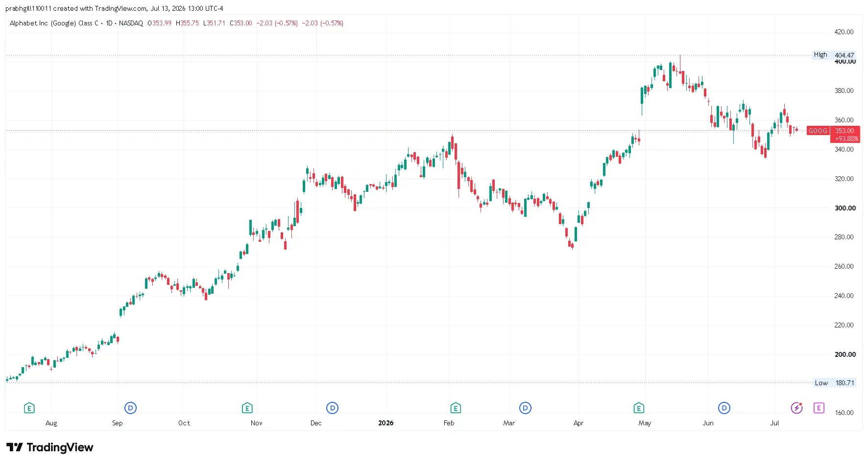This screenshot has width=868, height=464.
Task: Open the earnings marker before November
Action: (247, 408)
